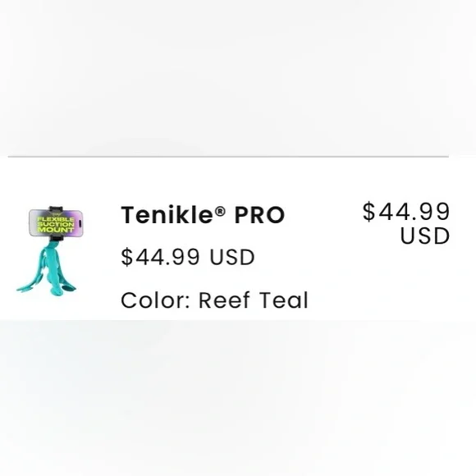Open the Tenikle® PRO product title link

click(203, 215)
